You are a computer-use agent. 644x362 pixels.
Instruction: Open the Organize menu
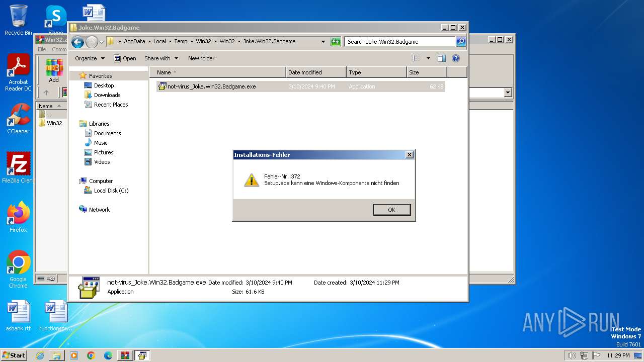coord(90,58)
